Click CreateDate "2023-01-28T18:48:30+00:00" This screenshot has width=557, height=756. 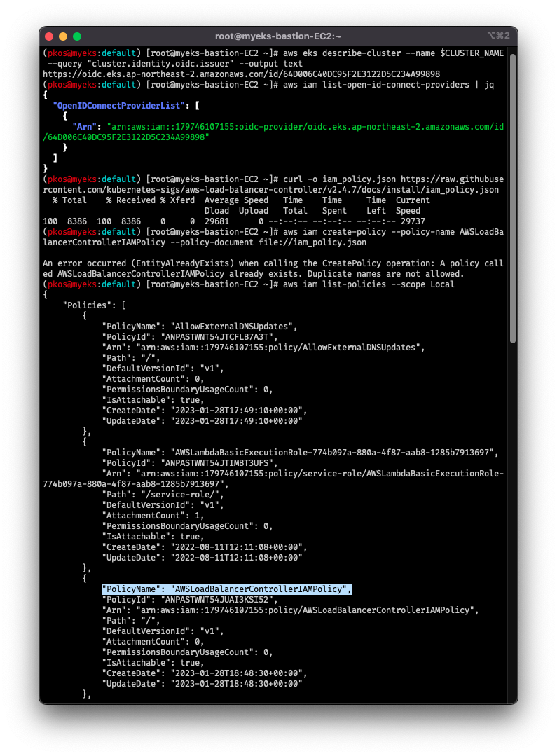205,673
